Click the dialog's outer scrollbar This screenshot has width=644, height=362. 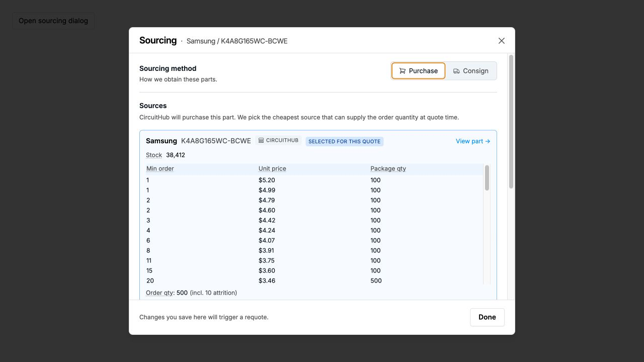(511, 122)
